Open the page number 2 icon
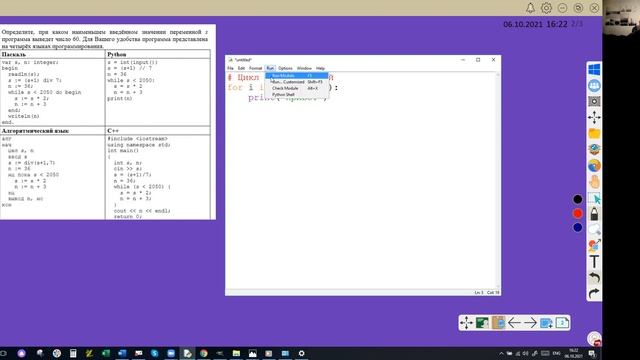The image size is (640, 360). [x=562, y=323]
